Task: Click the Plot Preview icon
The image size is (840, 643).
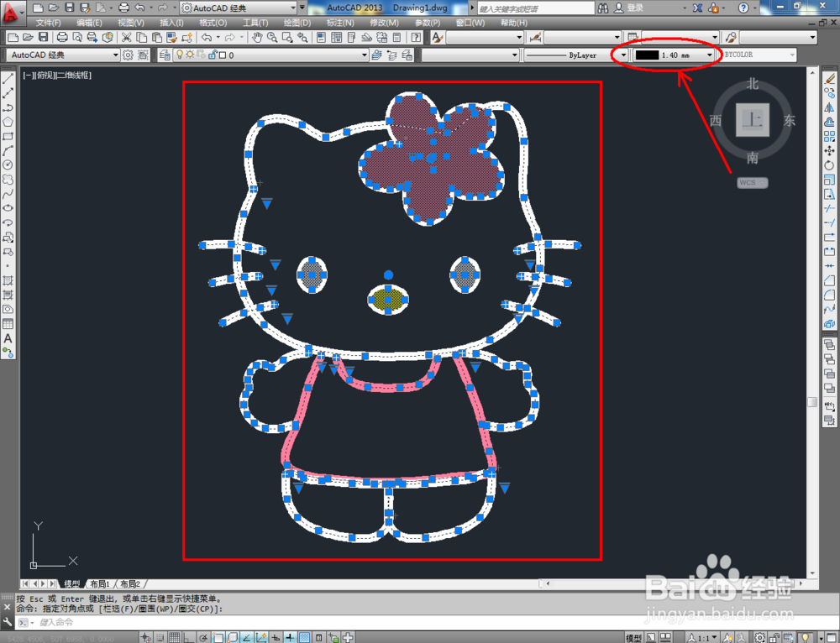Action: point(77,37)
